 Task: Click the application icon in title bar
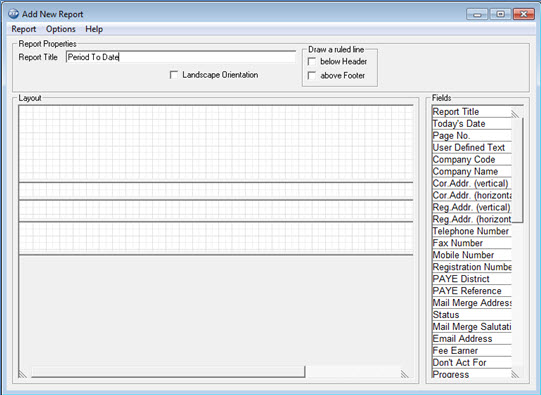pyautogui.click(x=13, y=14)
